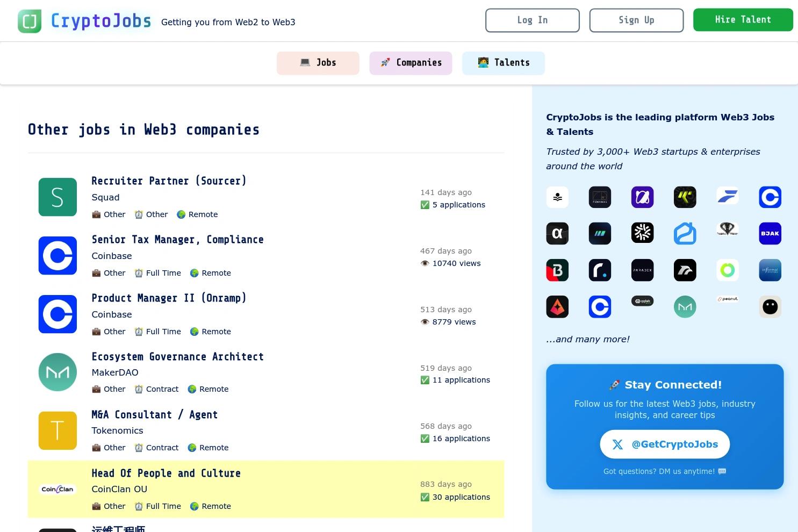Open the 'r.' logo with blue dot
The image size is (798, 532).
pos(600,270)
